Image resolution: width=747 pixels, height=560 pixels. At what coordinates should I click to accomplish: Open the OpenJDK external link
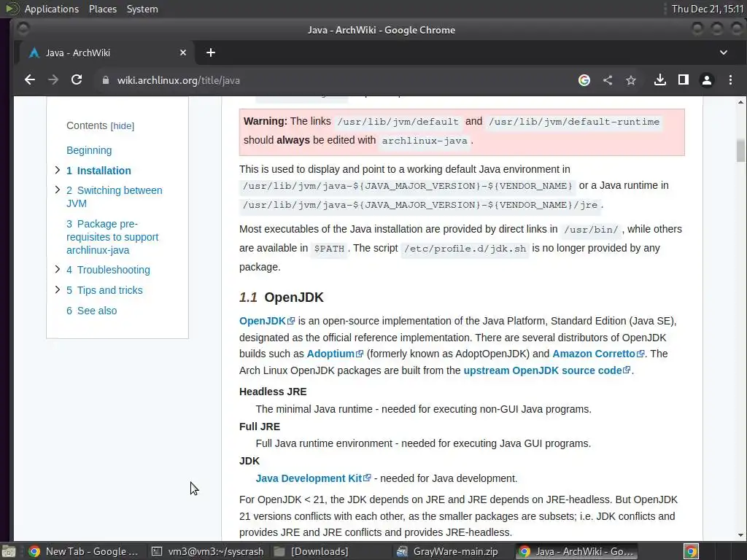(x=267, y=321)
